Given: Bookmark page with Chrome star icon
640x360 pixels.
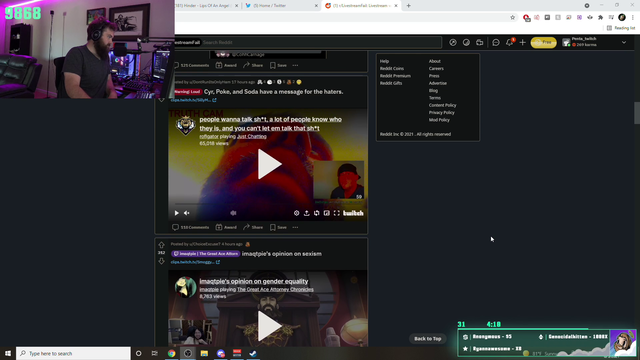Looking at the screenshot, I should (x=513, y=18).
